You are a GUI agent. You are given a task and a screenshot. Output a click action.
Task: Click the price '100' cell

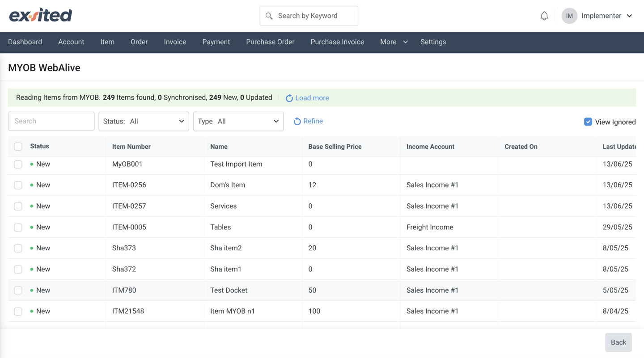pyautogui.click(x=314, y=311)
